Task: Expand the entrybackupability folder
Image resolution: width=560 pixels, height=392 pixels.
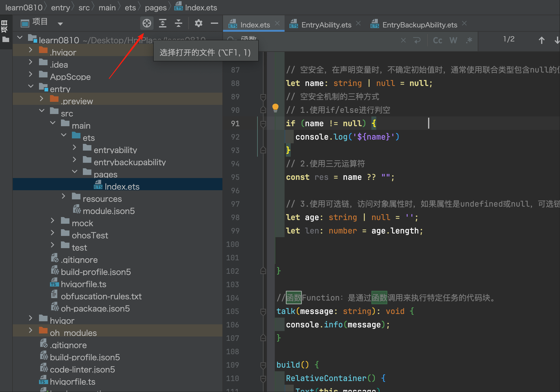Action: (x=74, y=159)
